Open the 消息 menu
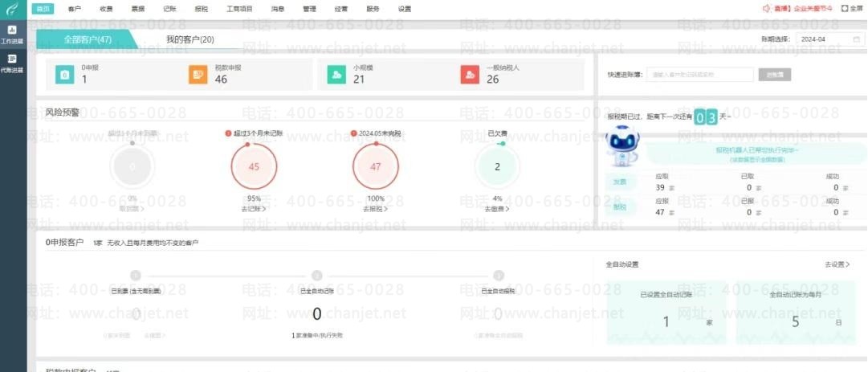Image resolution: width=868 pixels, height=372 pixels. [278, 9]
